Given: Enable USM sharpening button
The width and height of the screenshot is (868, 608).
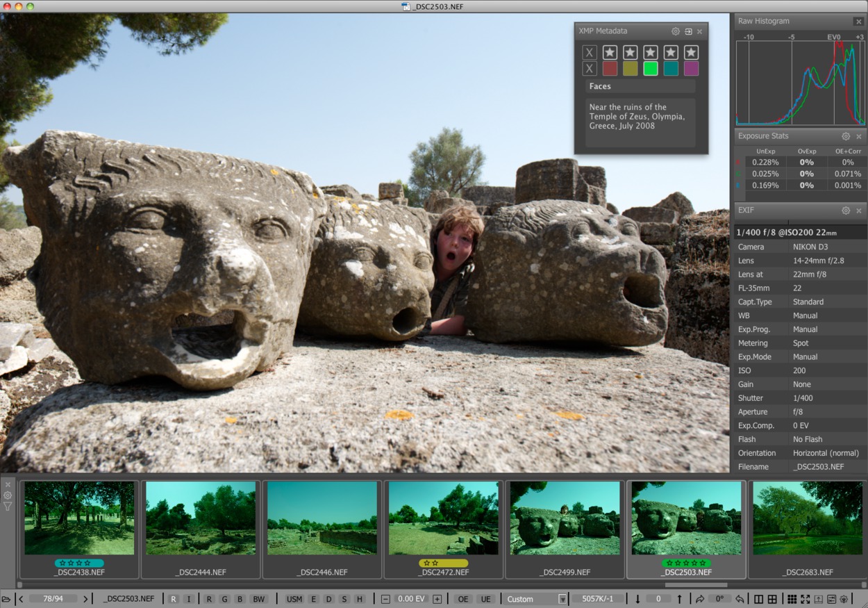Looking at the screenshot, I should point(294,599).
